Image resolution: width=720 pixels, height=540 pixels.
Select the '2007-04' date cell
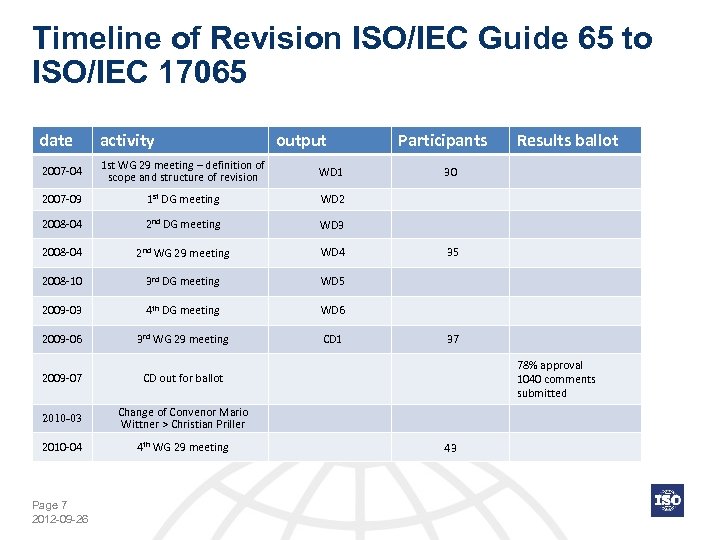62,171
